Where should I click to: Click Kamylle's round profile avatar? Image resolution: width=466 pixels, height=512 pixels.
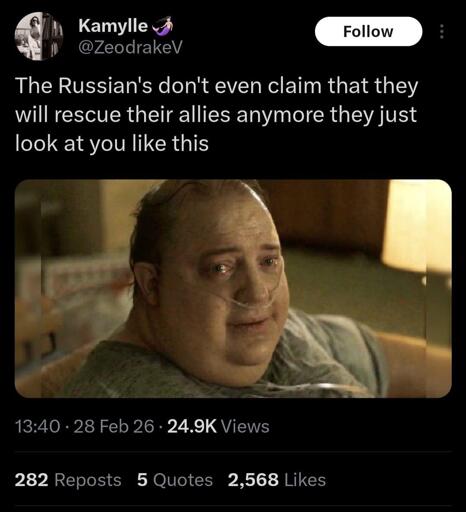(39, 36)
